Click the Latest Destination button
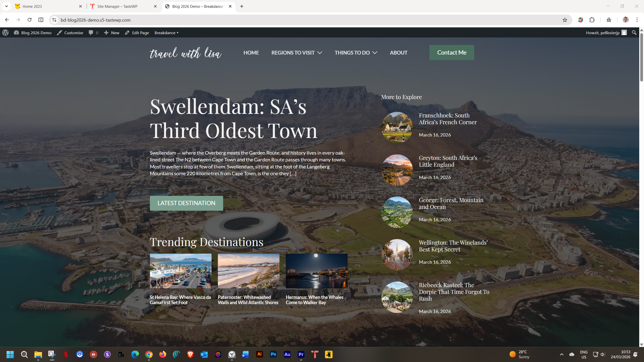Viewport: 644px width, 362px height. 186,203
